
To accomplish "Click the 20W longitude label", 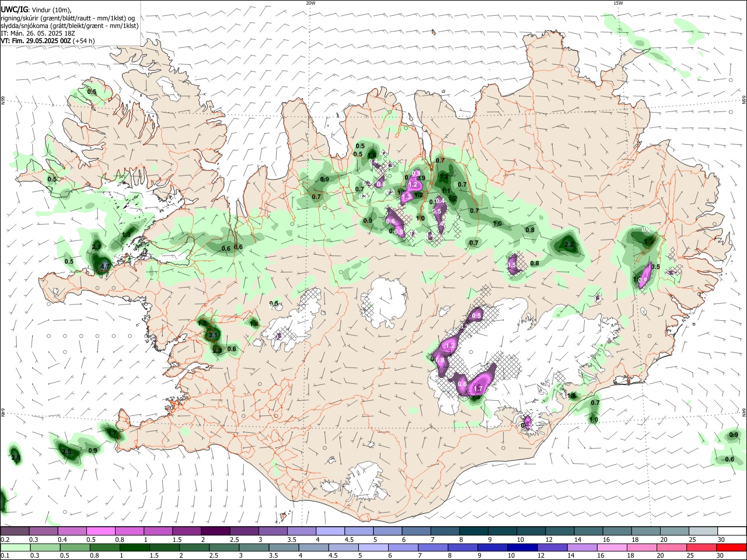I will pos(310,2).
